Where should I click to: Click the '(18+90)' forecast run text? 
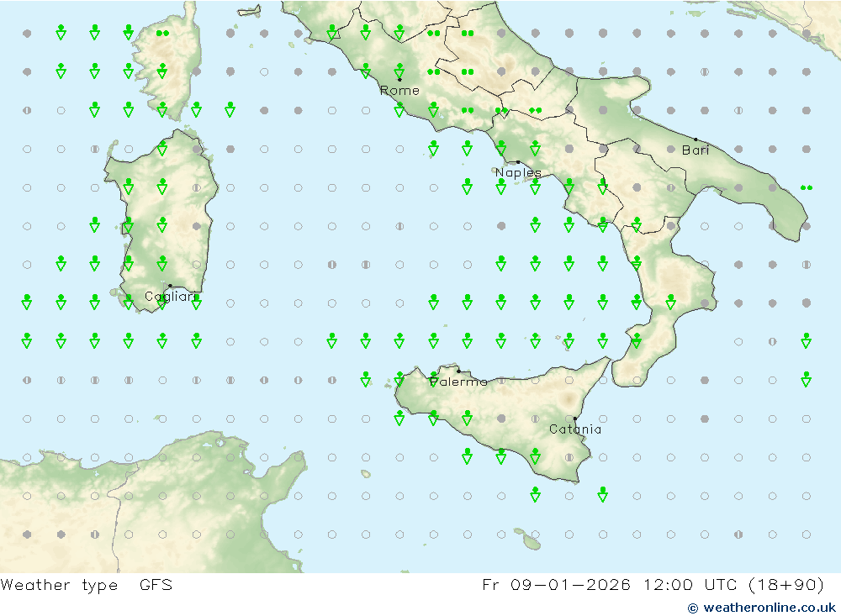[x=785, y=584]
